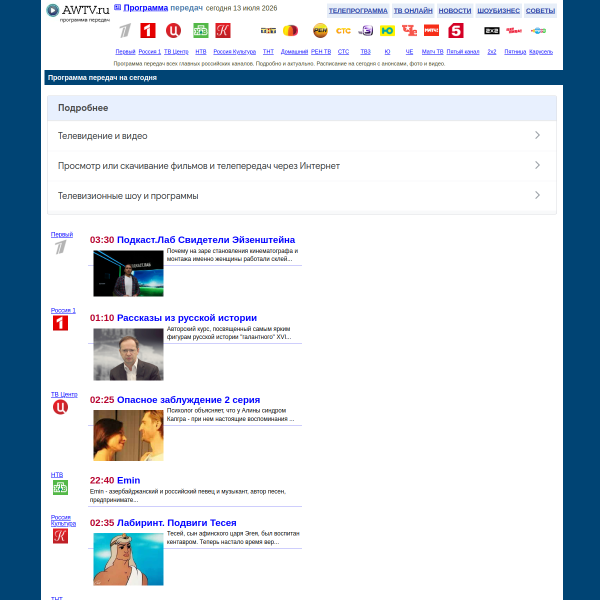The image size is (600, 600).
Task: Click НТВ logo beside the Emin program
Action: (x=60, y=488)
